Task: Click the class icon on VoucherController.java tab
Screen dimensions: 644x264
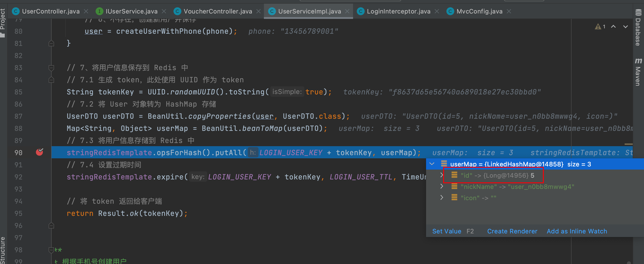Action: coord(177,11)
